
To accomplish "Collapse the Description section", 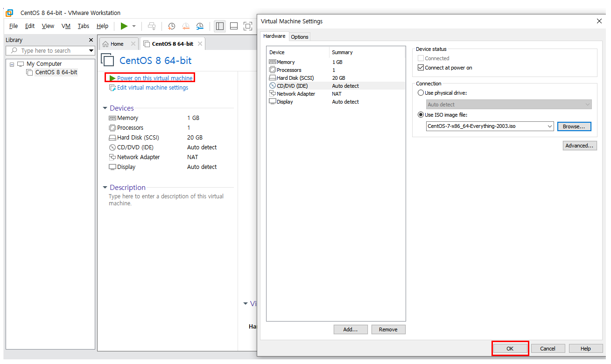I will (x=105, y=188).
